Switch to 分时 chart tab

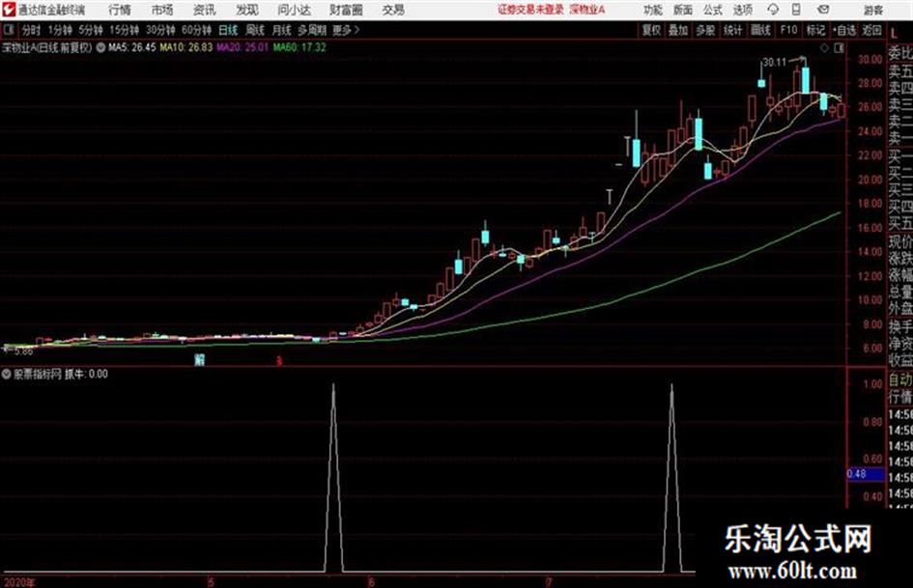coord(31,30)
